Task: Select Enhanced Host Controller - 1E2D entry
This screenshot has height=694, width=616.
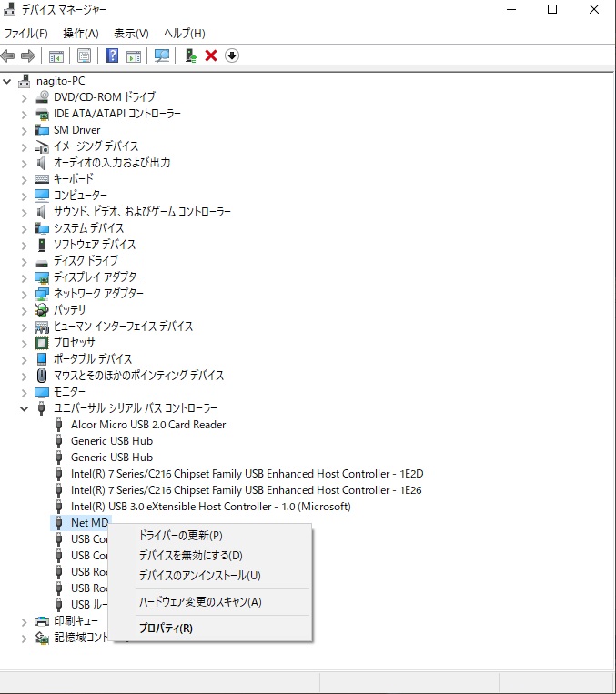Action: pos(247,474)
